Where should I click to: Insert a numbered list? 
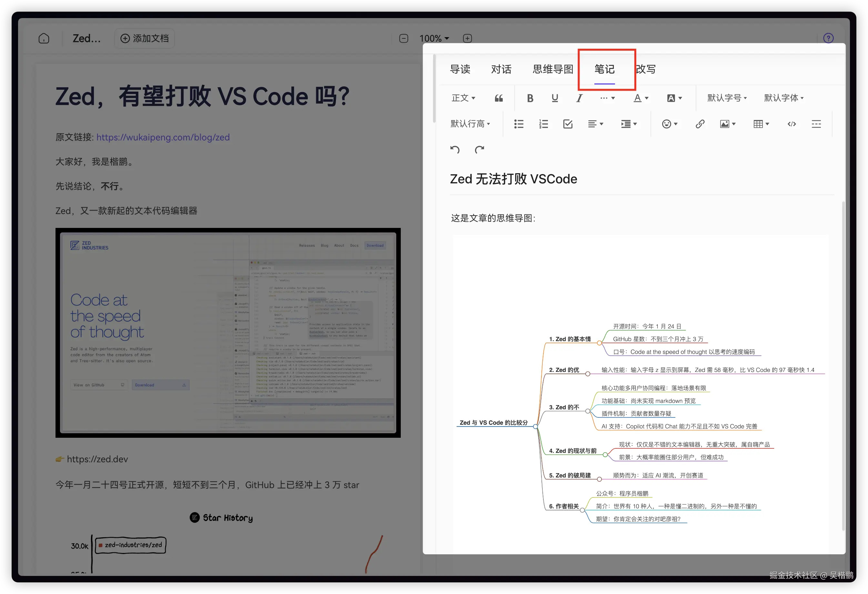tap(543, 124)
